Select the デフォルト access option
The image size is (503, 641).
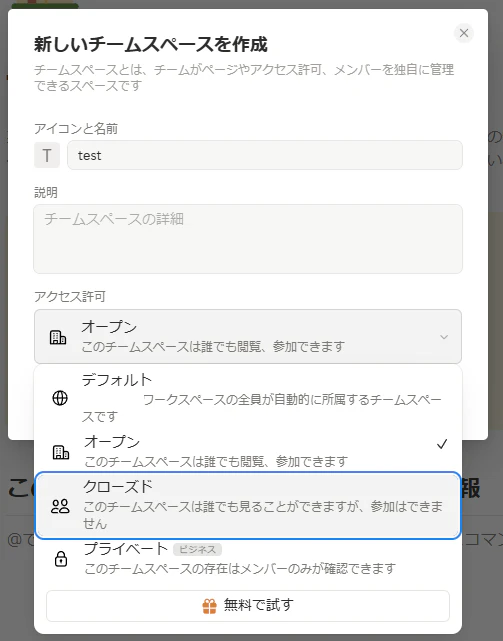(248, 397)
